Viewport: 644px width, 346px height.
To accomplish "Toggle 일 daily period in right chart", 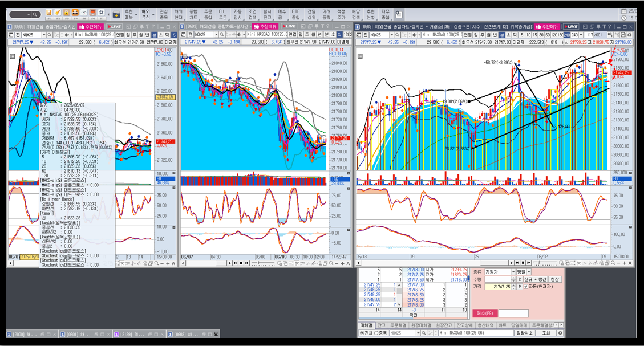I will click(476, 35).
